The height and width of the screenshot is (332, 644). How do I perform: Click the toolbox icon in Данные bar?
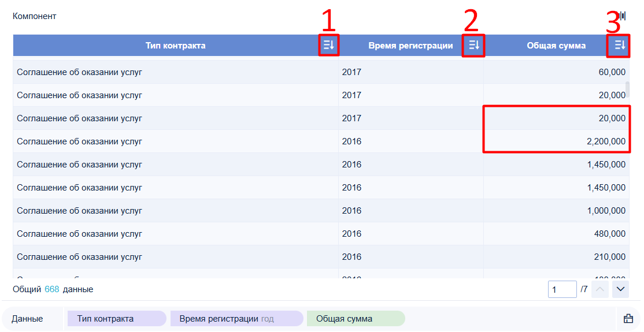pos(628,319)
